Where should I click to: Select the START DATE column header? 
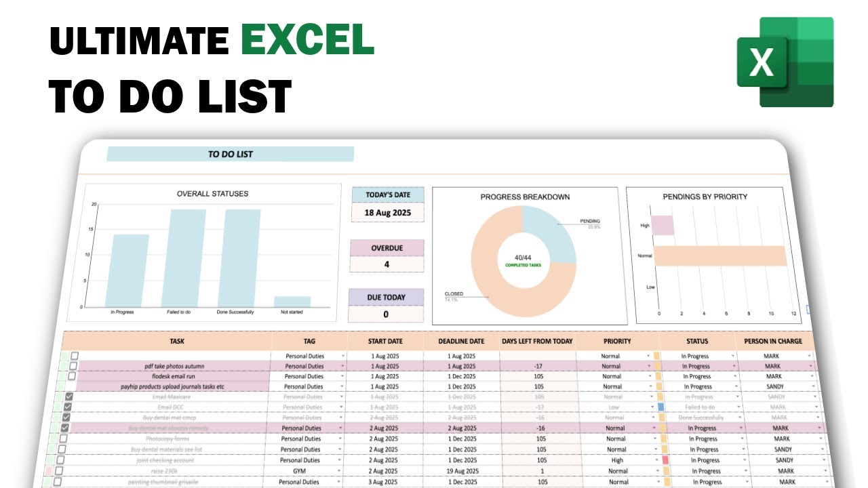385,341
